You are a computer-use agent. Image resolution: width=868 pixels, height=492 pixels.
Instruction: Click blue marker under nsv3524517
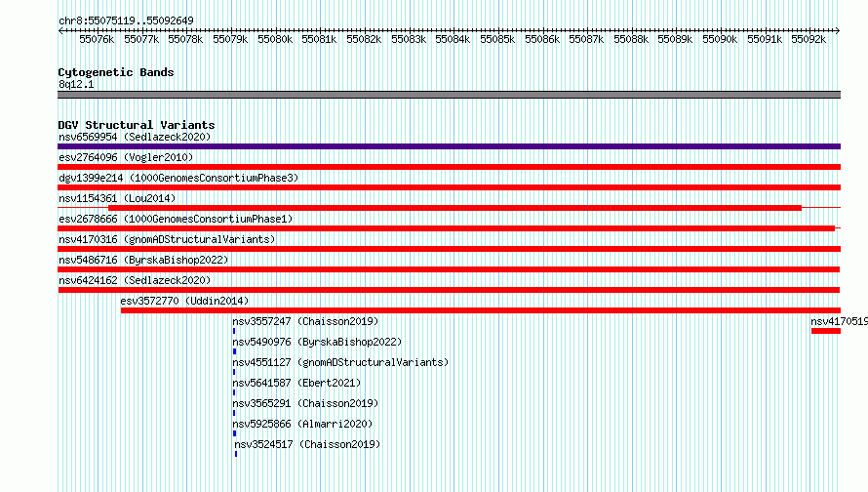point(236,454)
